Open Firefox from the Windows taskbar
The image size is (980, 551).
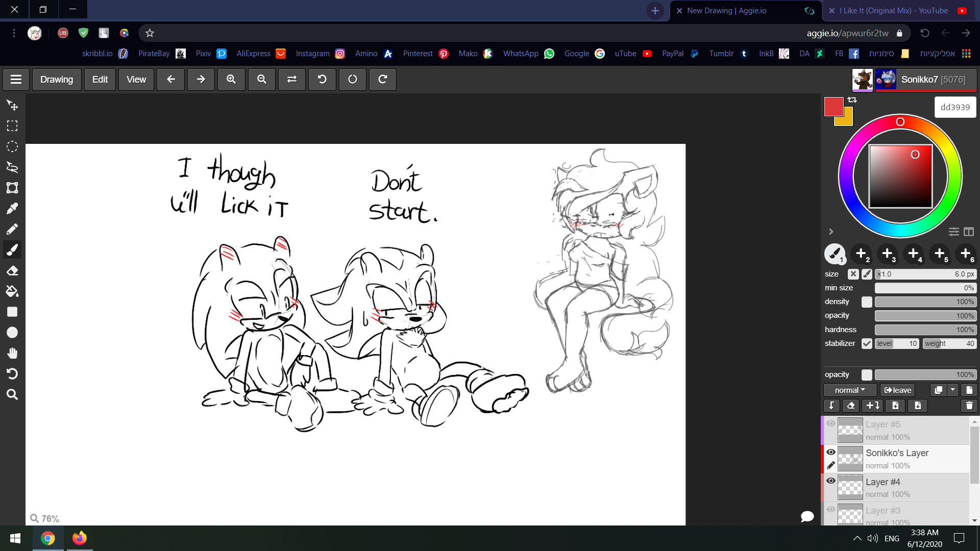coord(79,538)
